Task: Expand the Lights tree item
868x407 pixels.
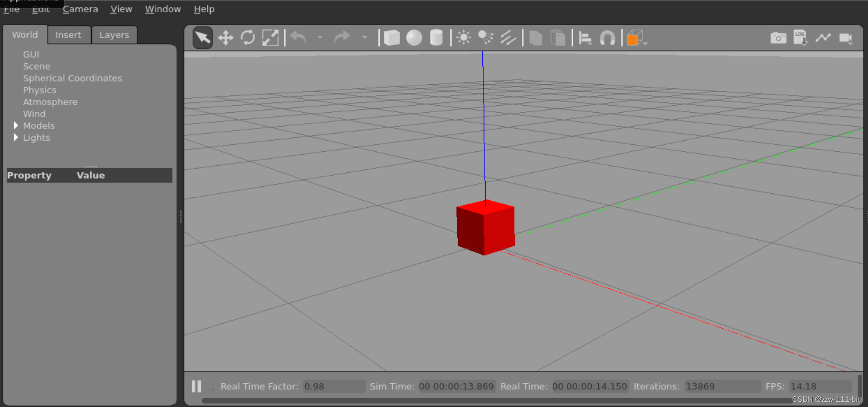Action: [16, 137]
